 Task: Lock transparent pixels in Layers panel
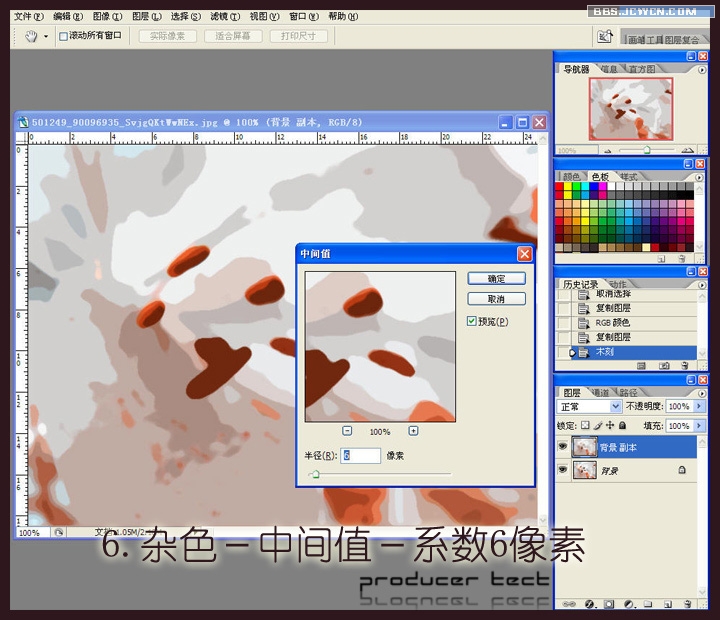(585, 425)
